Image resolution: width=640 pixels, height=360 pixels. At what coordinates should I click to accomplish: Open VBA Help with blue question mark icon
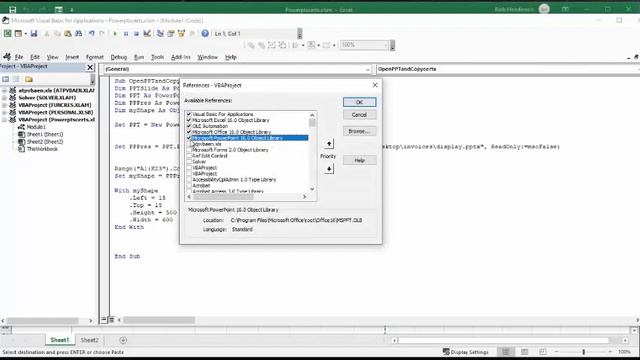coord(205,33)
